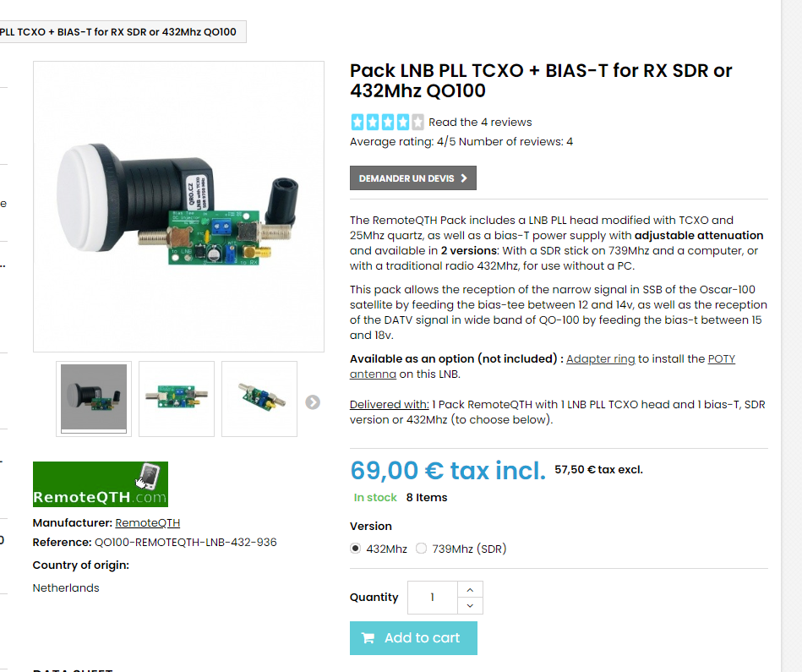
Task: Click the quantity input field
Action: (433, 598)
